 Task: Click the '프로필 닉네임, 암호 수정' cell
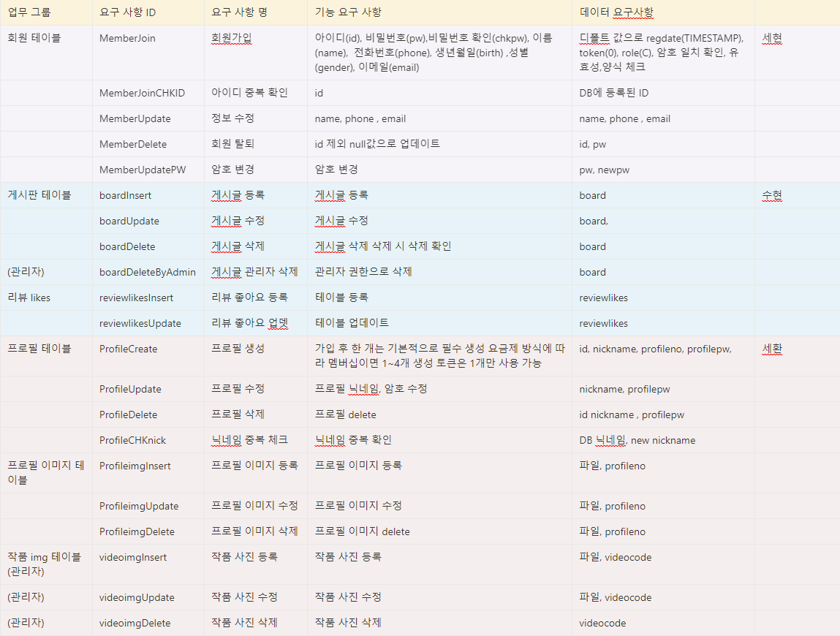(440, 389)
